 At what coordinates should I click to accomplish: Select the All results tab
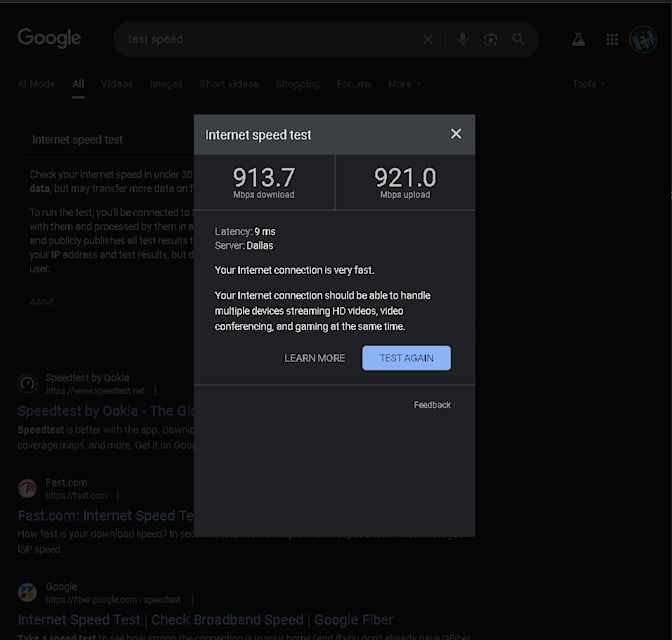coord(78,84)
